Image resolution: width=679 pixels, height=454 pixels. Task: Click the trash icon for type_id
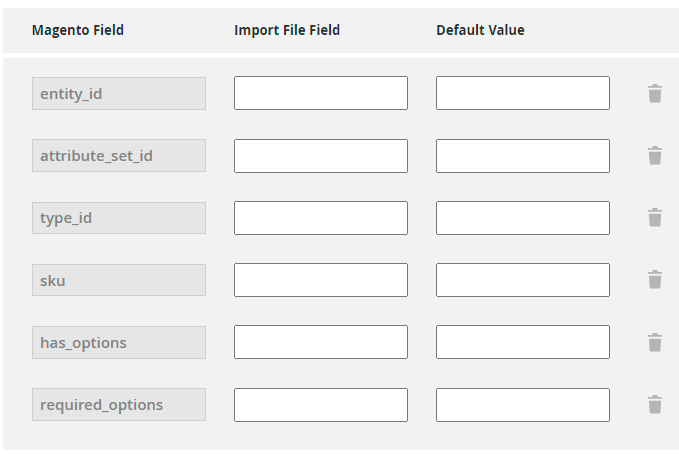pos(655,218)
